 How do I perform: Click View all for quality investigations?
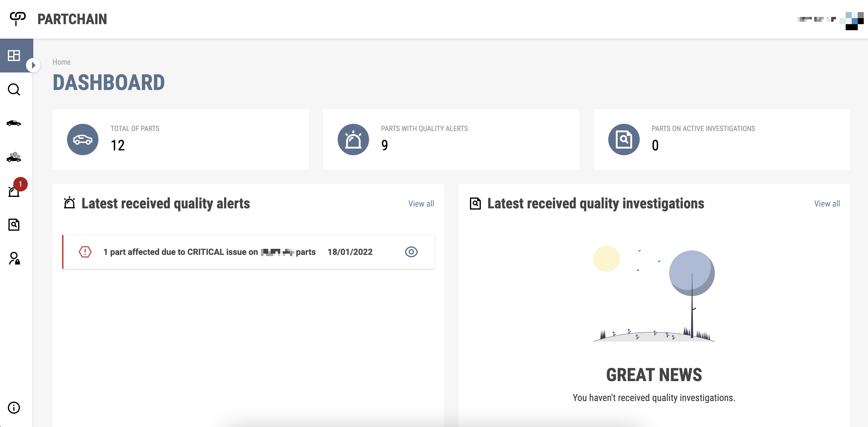(x=827, y=204)
